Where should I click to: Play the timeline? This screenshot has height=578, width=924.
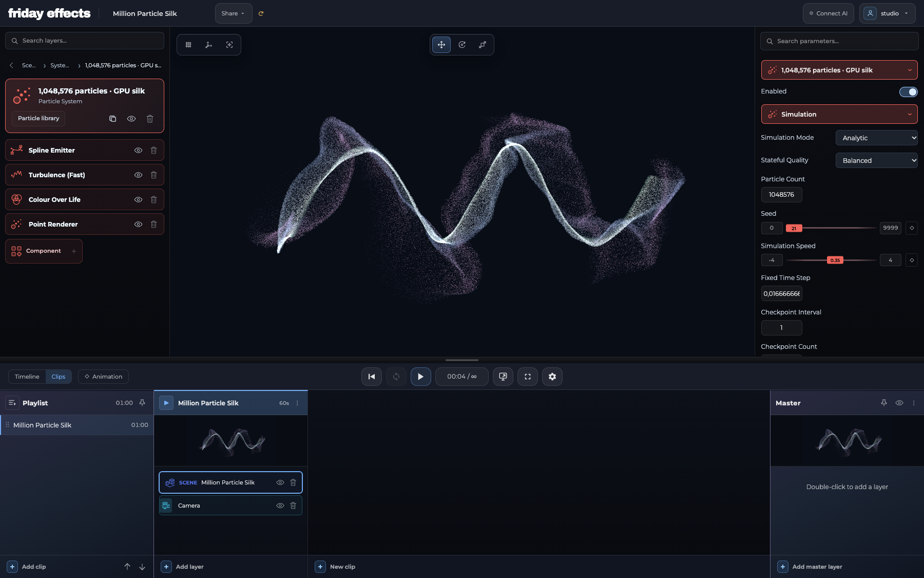click(x=421, y=377)
